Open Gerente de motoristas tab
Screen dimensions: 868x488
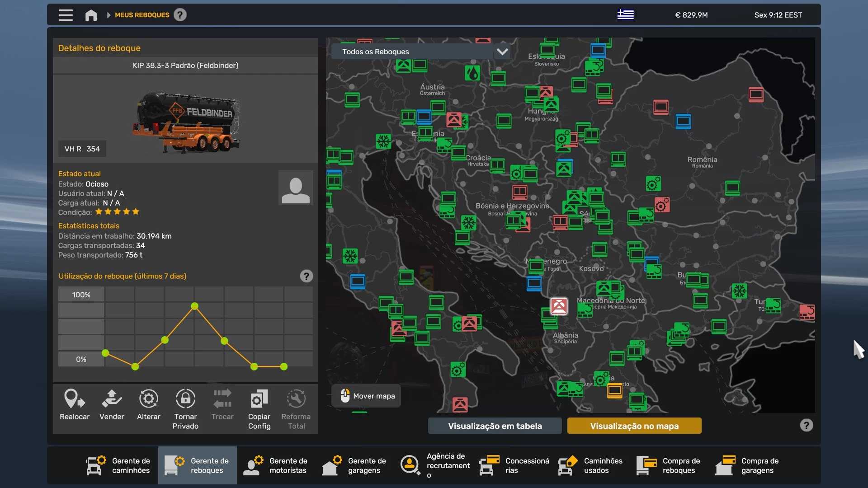[x=276, y=465]
